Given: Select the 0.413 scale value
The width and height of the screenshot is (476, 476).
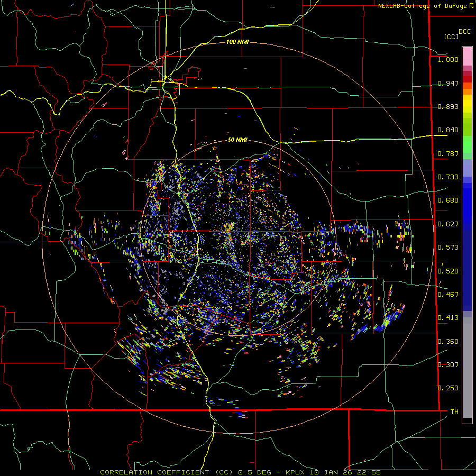Looking at the screenshot, I should 448,318.
